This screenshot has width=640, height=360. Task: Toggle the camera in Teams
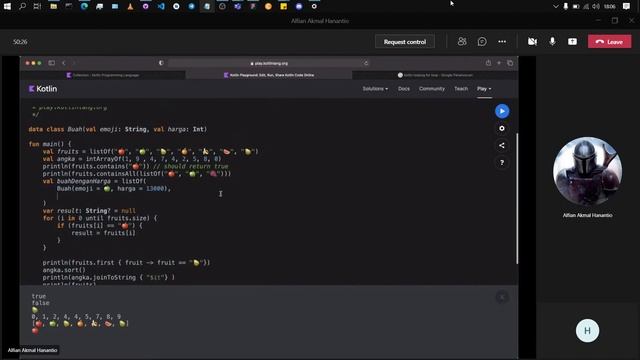pos(532,42)
